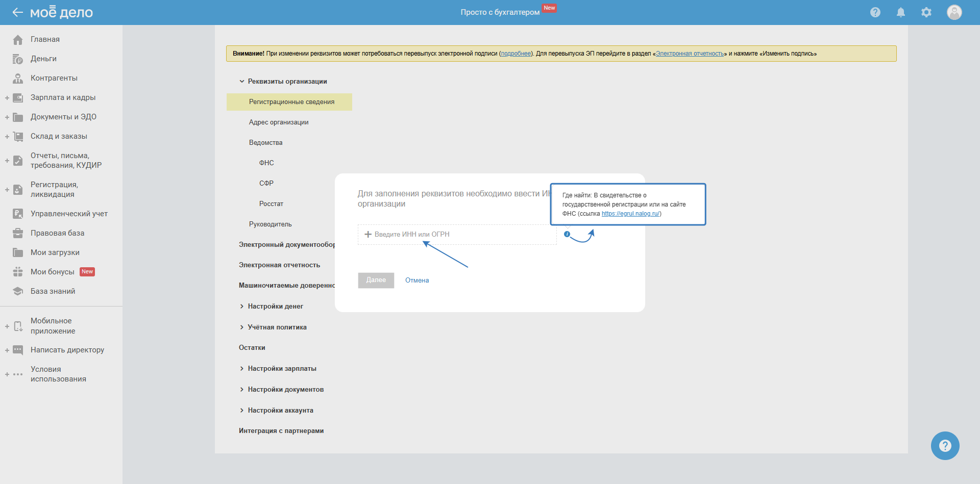This screenshot has width=980, height=484.
Task: Click the Регистрация, ликвидация icon
Action: 18,190
